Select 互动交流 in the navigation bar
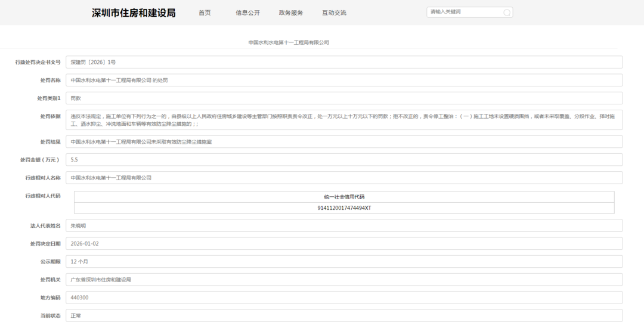 click(334, 13)
